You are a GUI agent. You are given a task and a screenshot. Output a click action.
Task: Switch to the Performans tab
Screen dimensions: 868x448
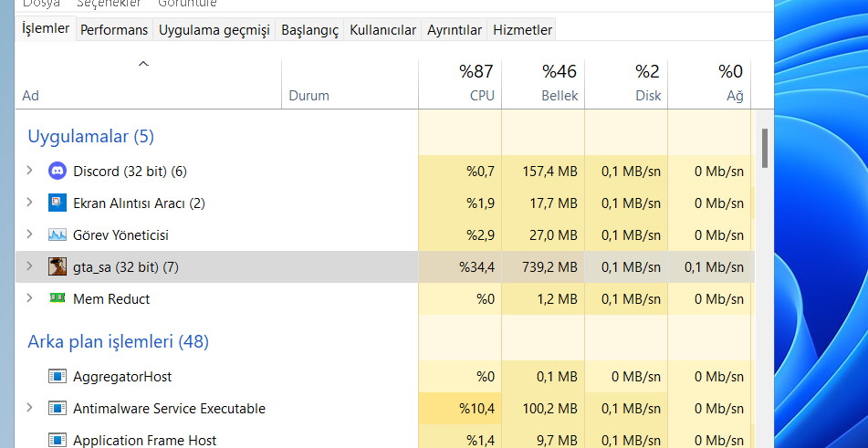point(114,30)
